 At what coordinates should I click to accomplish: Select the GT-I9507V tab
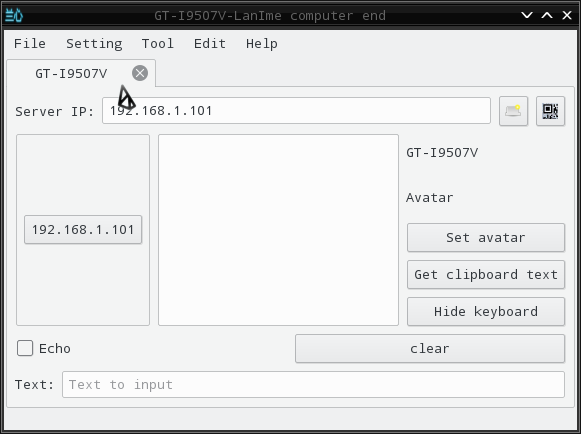point(71,73)
